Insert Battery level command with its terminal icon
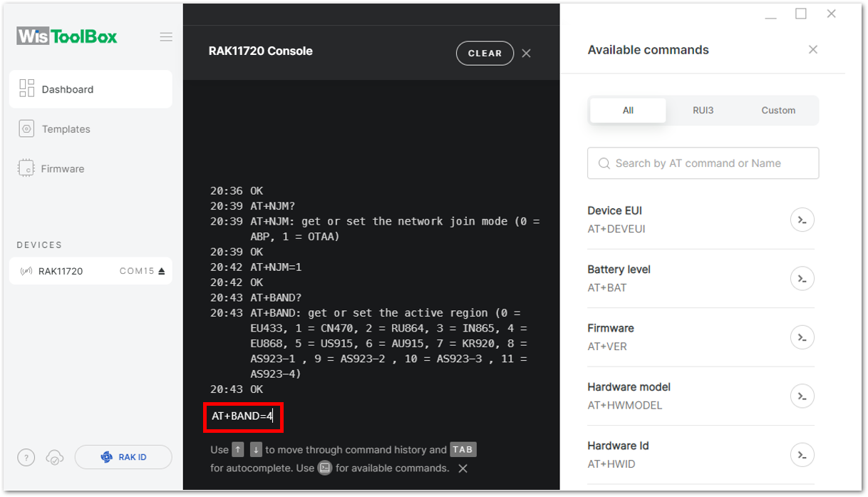The height and width of the screenshot is (497, 868). pos(802,278)
